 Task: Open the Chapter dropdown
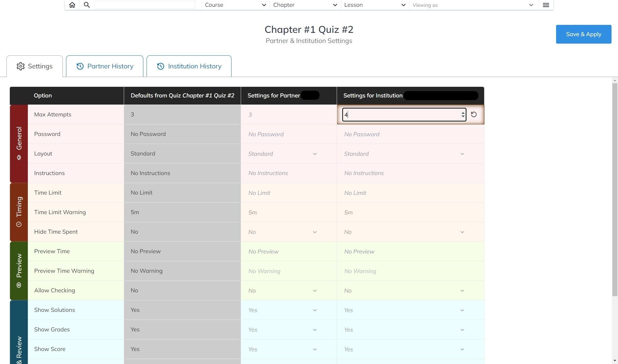pyautogui.click(x=305, y=5)
